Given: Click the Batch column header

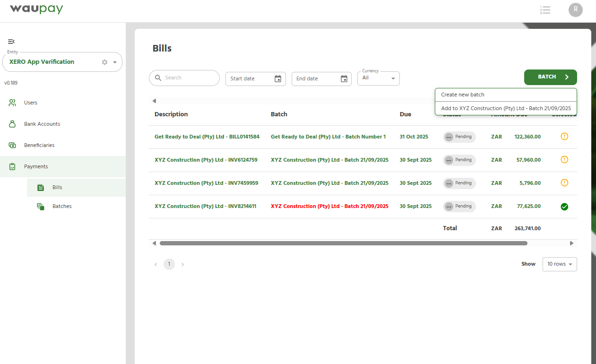Looking at the screenshot, I should click(x=279, y=114).
